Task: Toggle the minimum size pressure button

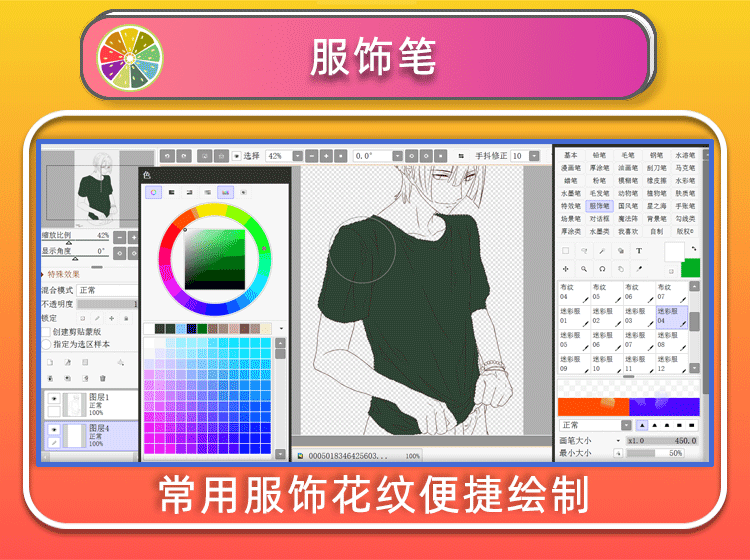Action: click(618, 453)
